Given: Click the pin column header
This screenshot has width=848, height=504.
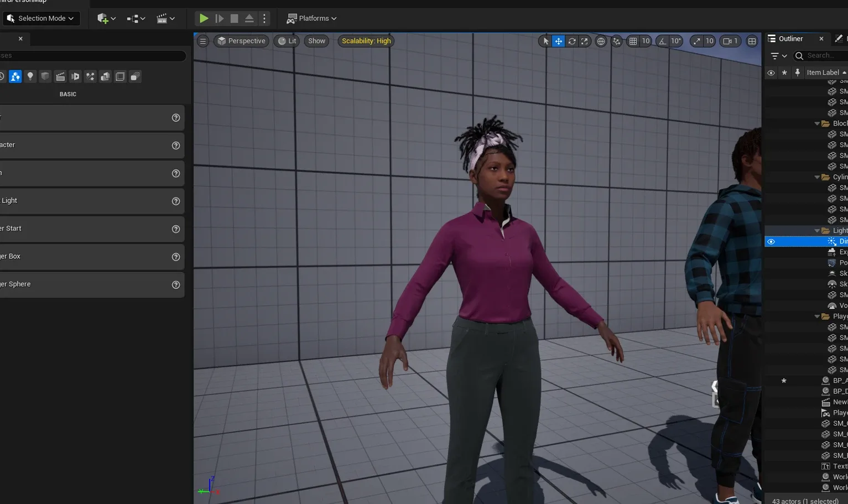Looking at the screenshot, I should coord(797,72).
